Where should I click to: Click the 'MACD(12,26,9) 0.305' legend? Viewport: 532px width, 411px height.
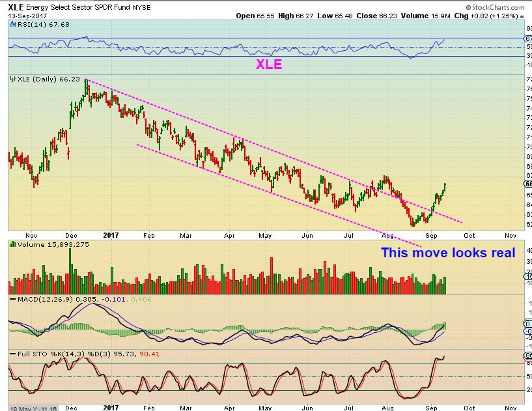click(57, 300)
